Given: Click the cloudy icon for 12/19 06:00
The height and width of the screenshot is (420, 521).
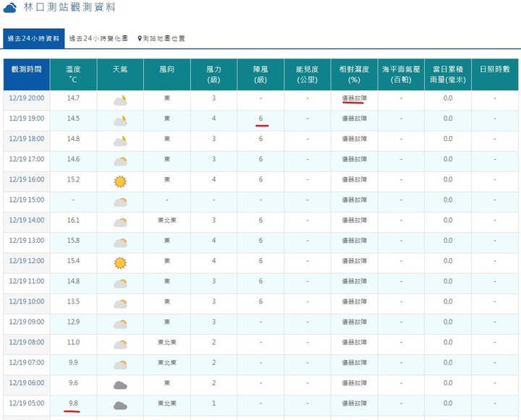Looking at the screenshot, I should pyautogui.click(x=120, y=385).
